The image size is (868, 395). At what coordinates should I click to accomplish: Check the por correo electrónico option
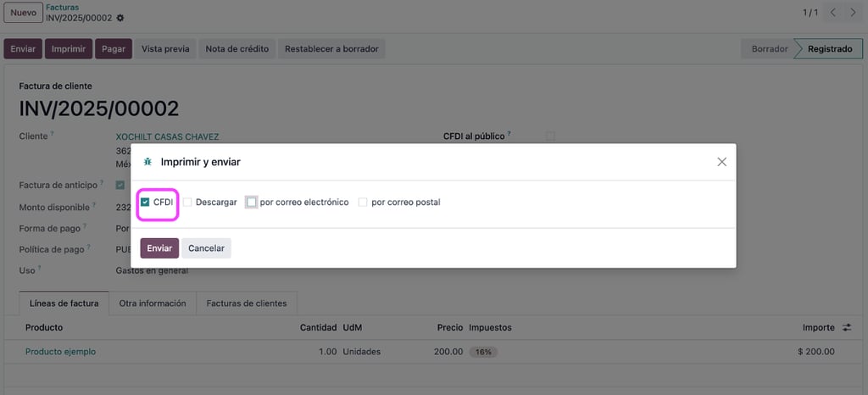(x=251, y=203)
